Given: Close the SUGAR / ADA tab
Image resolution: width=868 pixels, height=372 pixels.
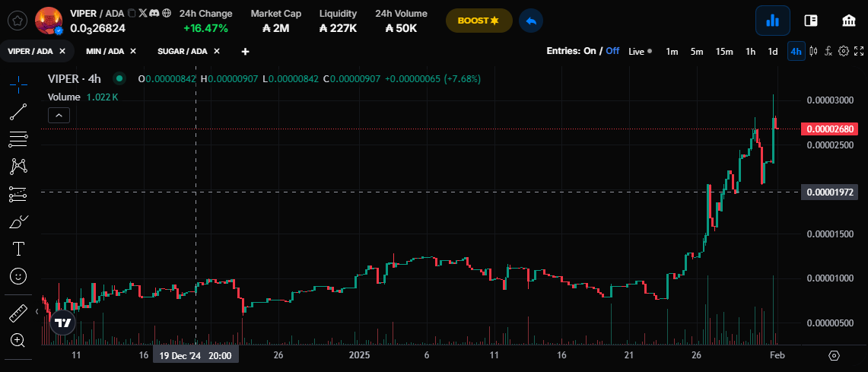Looking at the screenshot, I should (x=217, y=52).
